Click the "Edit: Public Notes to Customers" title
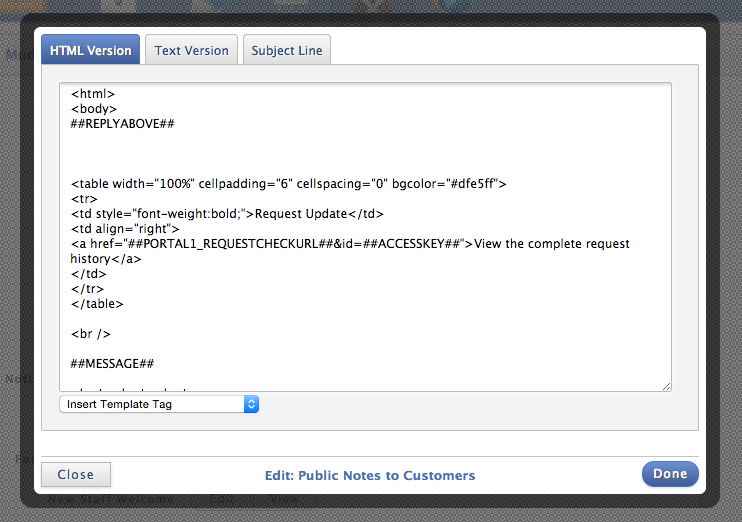 (370, 475)
